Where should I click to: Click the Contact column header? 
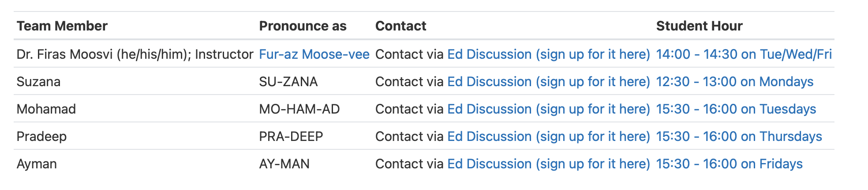click(x=401, y=26)
